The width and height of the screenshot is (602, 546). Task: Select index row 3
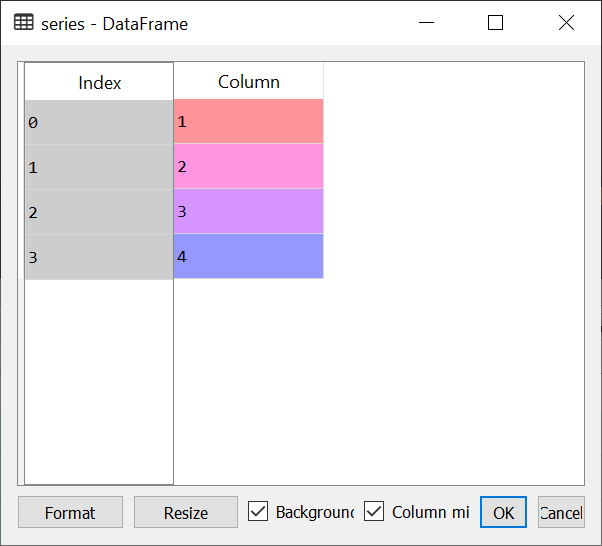(99, 257)
